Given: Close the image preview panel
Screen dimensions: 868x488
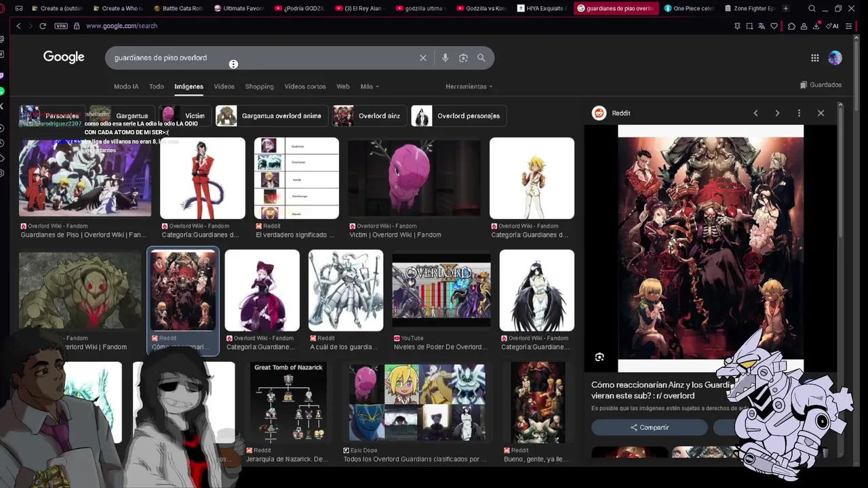Looking at the screenshot, I should pos(821,113).
